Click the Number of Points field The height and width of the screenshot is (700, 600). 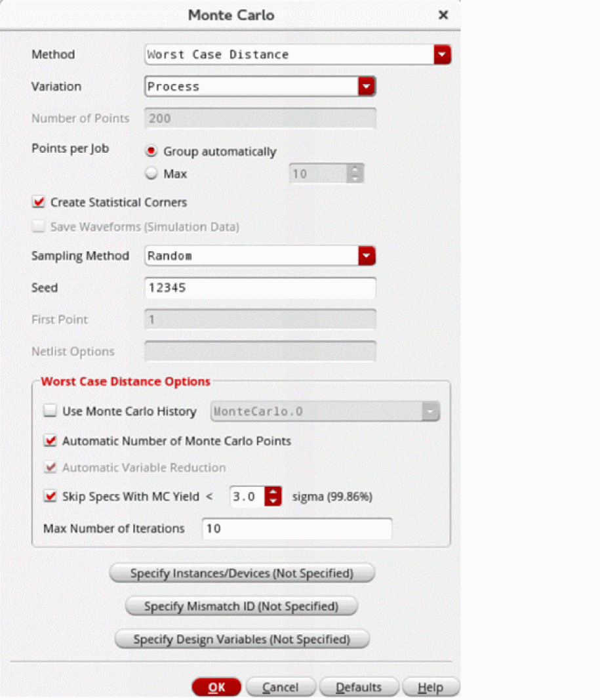pos(260,118)
